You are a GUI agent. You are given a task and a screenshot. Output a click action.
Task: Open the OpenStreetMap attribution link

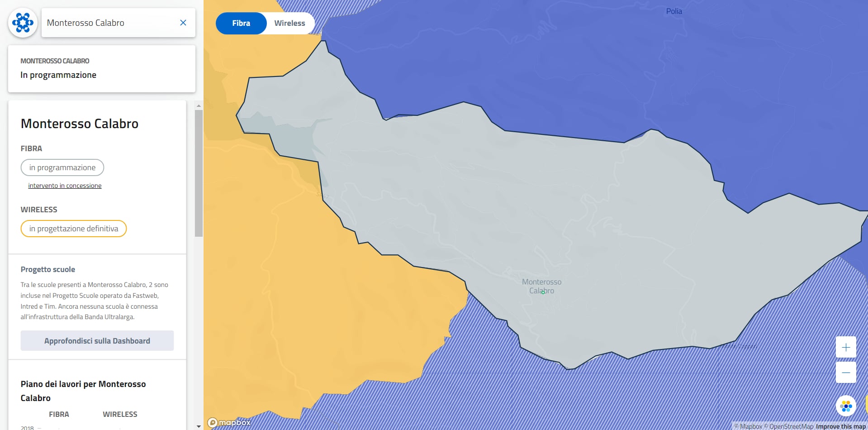point(789,426)
